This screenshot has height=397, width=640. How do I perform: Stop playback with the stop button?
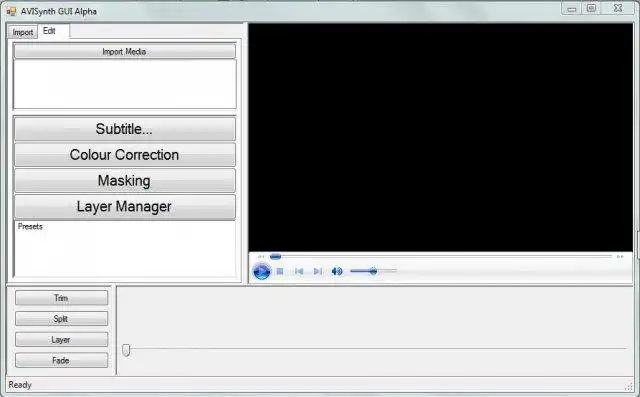[x=280, y=271]
